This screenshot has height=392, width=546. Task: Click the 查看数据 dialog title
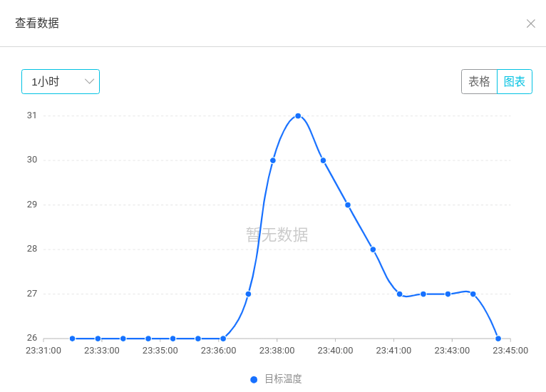tap(37, 24)
